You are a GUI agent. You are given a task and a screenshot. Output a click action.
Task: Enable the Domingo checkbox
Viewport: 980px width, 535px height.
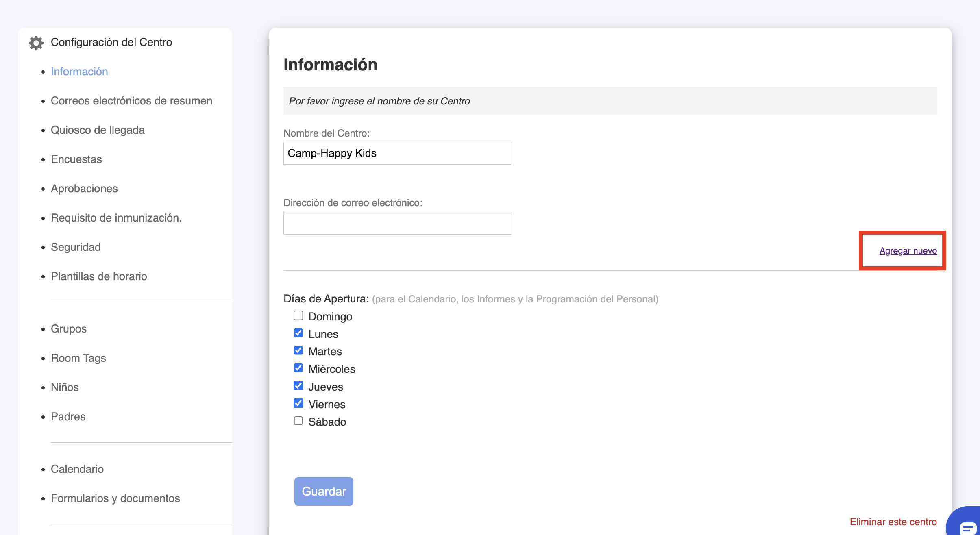coord(298,315)
